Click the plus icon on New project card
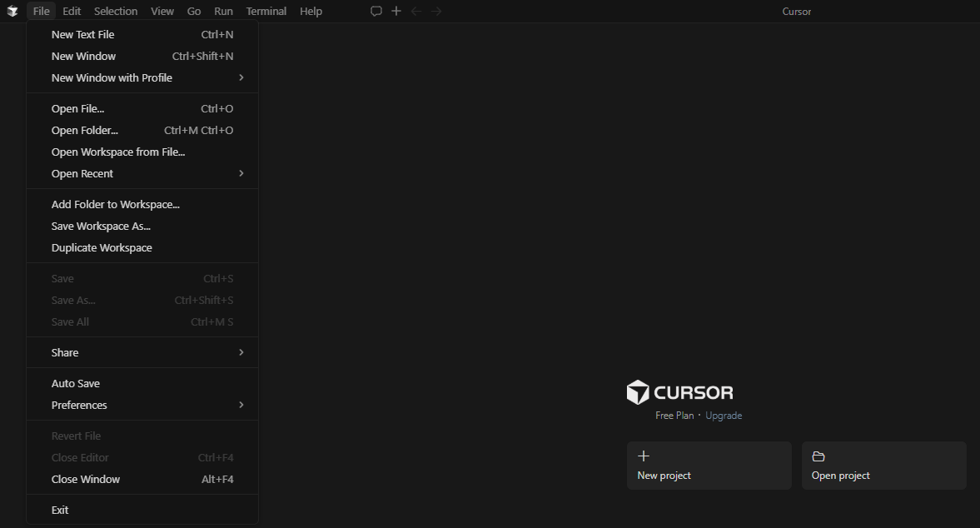The image size is (980, 528). (644, 456)
